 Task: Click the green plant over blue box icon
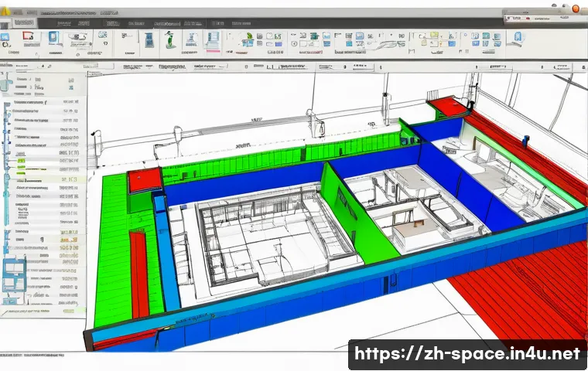248,39
